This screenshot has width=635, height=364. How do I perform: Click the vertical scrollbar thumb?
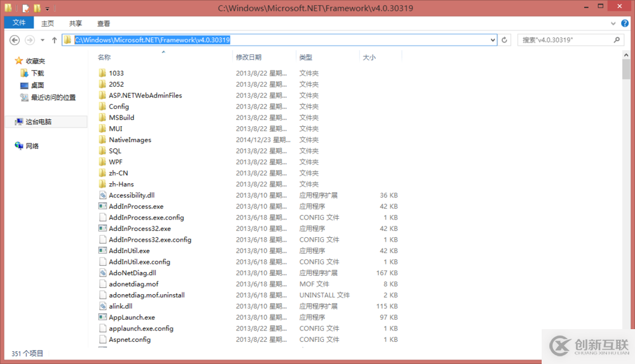coord(626,70)
